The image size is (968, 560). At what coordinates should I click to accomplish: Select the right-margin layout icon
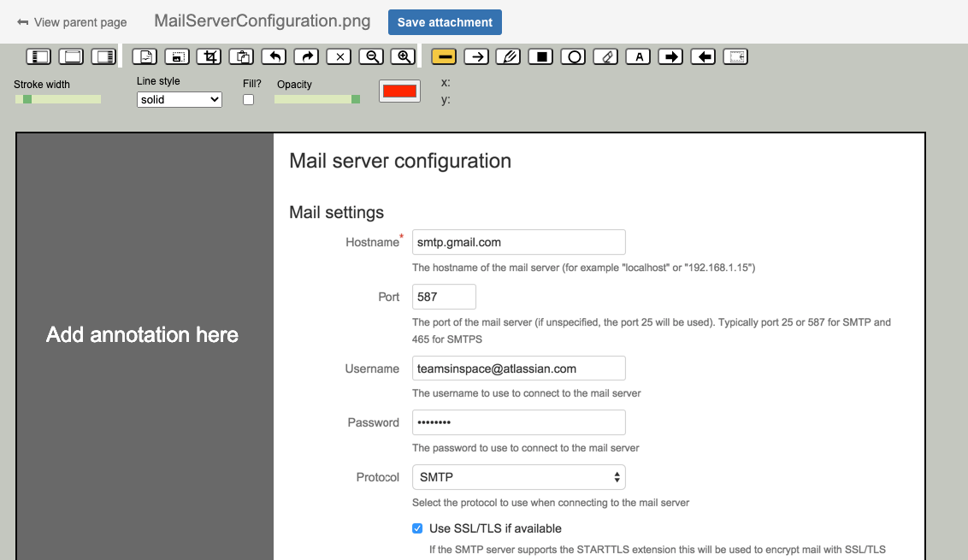[x=103, y=56]
